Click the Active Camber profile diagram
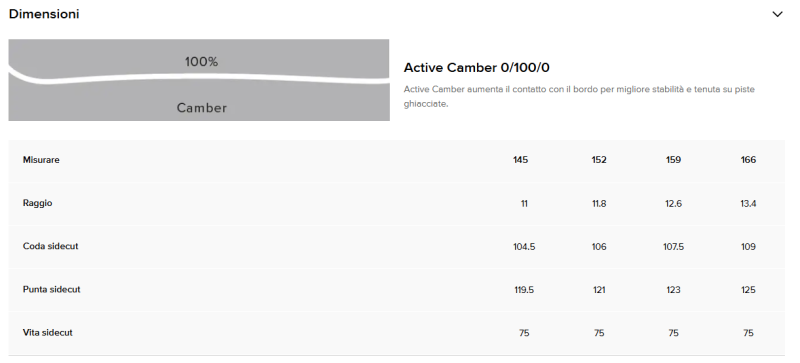The width and height of the screenshot is (800, 363). pyautogui.click(x=199, y=80)
